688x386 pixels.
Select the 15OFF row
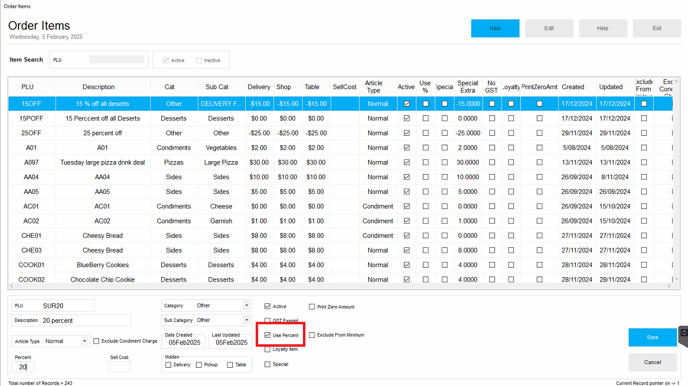(x=340, y=104)
